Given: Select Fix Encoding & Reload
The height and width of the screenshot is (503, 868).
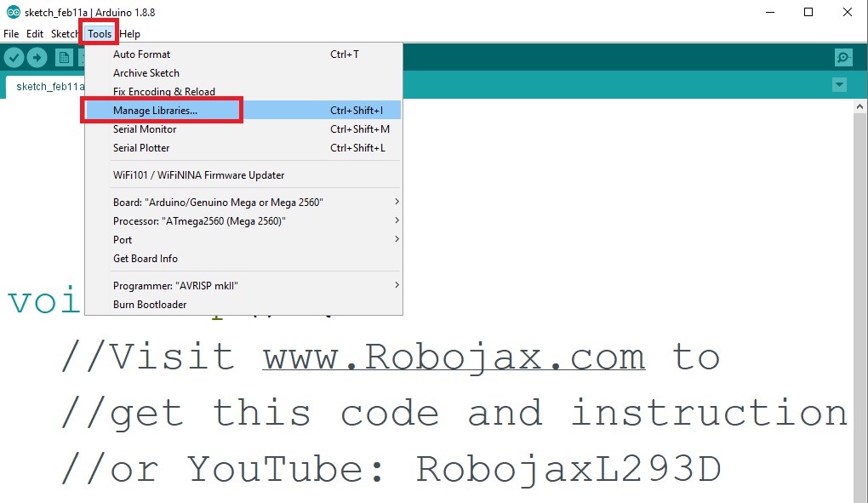Looking at the screenshot, I should tap(243, 92).
